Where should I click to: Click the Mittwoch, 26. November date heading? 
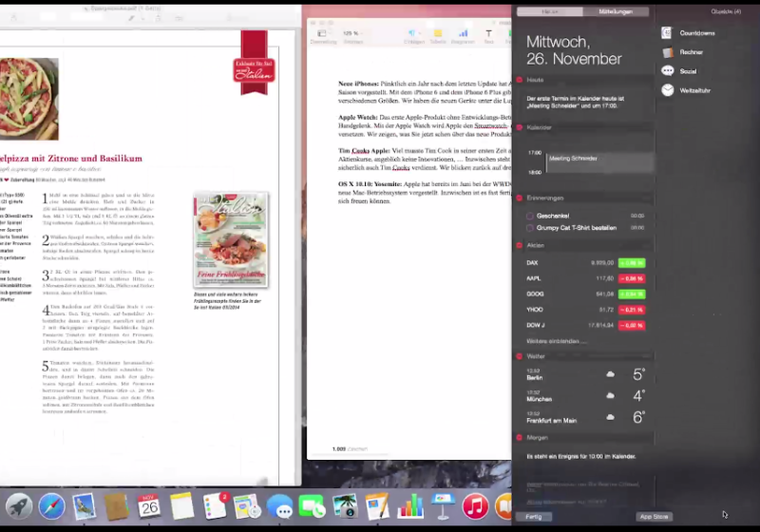coord(574,50)
